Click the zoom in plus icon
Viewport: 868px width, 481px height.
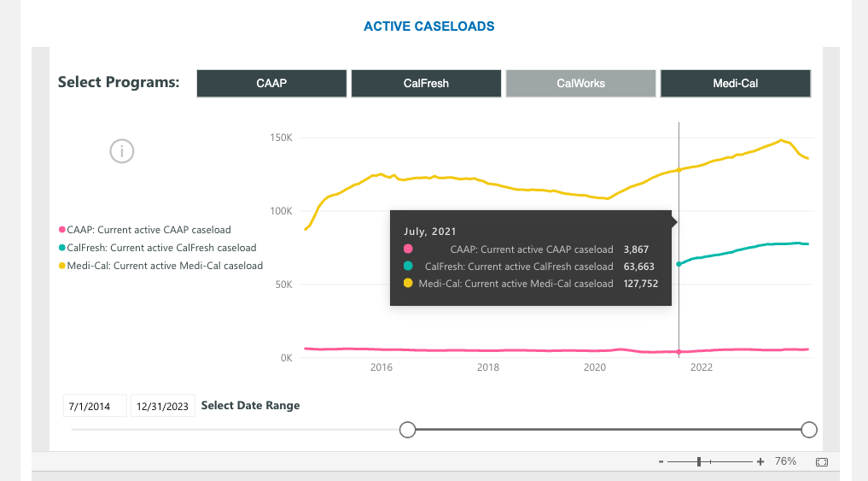[760, 462]
